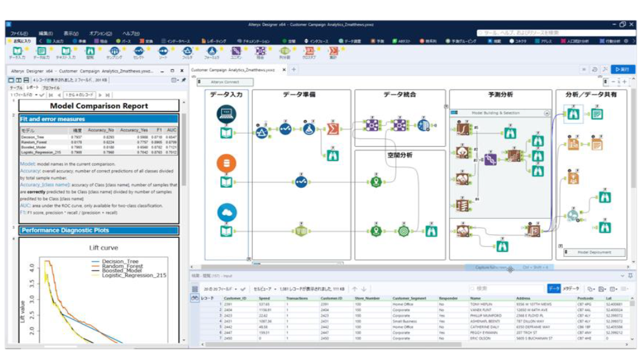Click the checkmark next to 1 フィールドの in report window
The width and height of the screenshot is (644, 358).
tap(42, 95)
